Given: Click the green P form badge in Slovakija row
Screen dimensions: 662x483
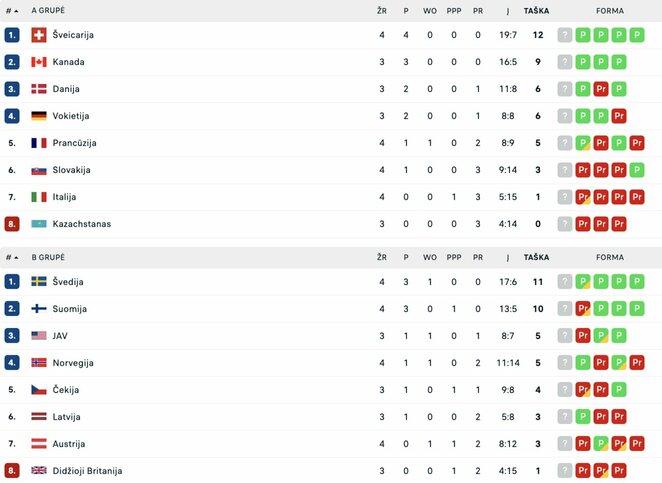Looking at the screenshot, I should pyautogui.click(x=637, y=170).
